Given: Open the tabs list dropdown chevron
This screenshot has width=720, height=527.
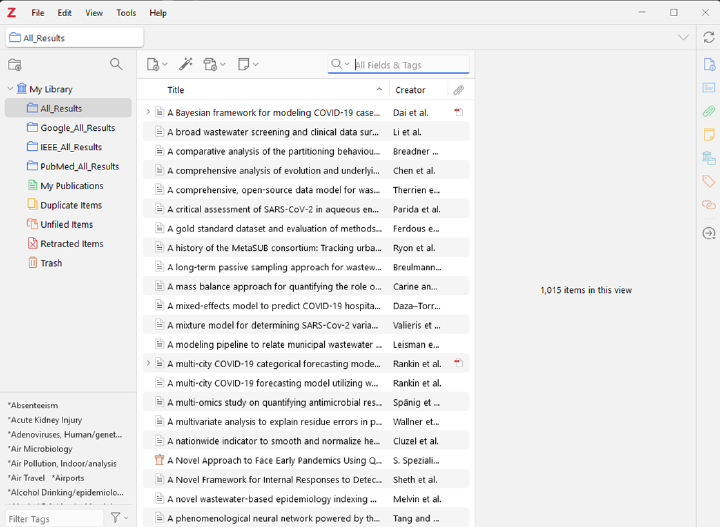Looking at the screenshot, I should [683, 37].
